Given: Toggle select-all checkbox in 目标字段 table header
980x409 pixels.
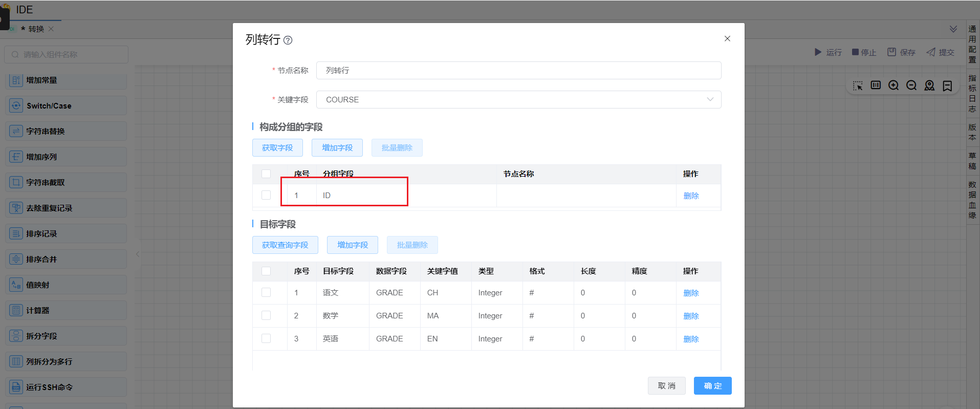Looking at the screenshot, I should tap(266, 271).
